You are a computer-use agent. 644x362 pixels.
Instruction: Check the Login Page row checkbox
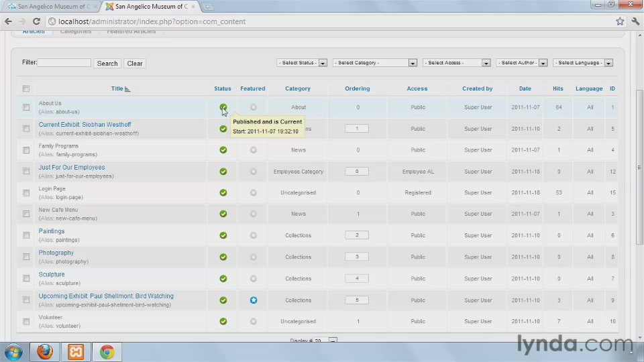coord(26,192)
